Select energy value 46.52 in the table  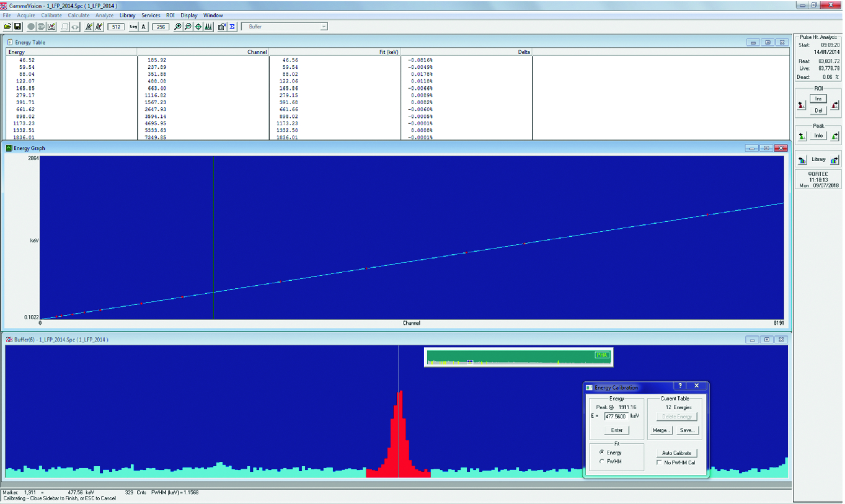tap(27, 60)
